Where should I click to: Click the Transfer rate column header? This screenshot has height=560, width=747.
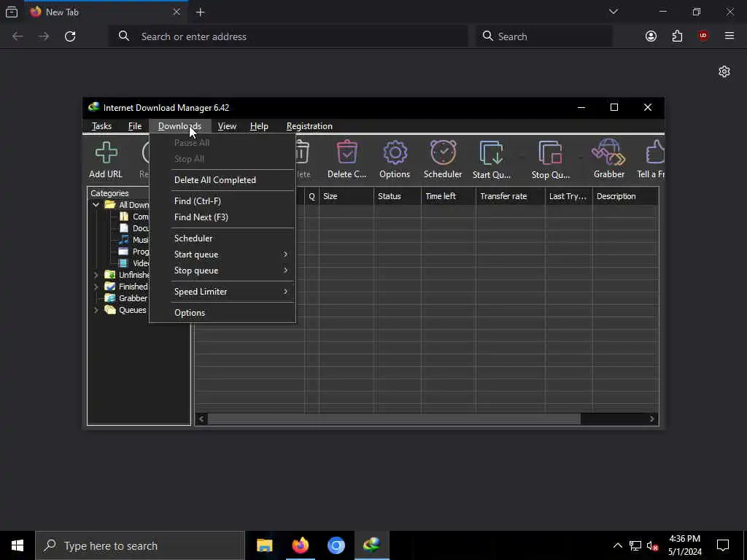pyautogui.click(x=510, y=196)
